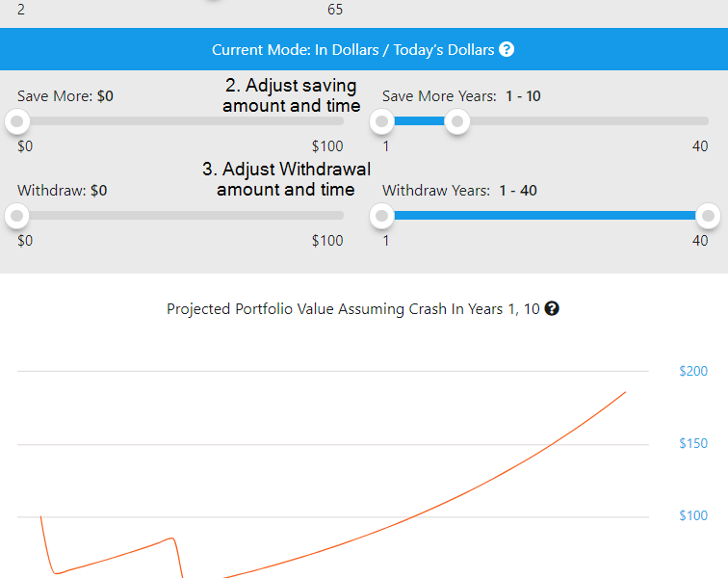Click the $200 axis label

693,372
